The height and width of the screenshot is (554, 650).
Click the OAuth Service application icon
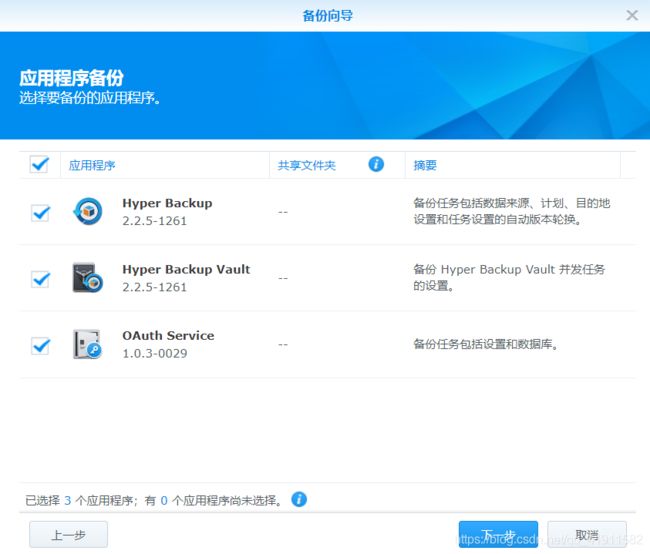click(87, 344)
